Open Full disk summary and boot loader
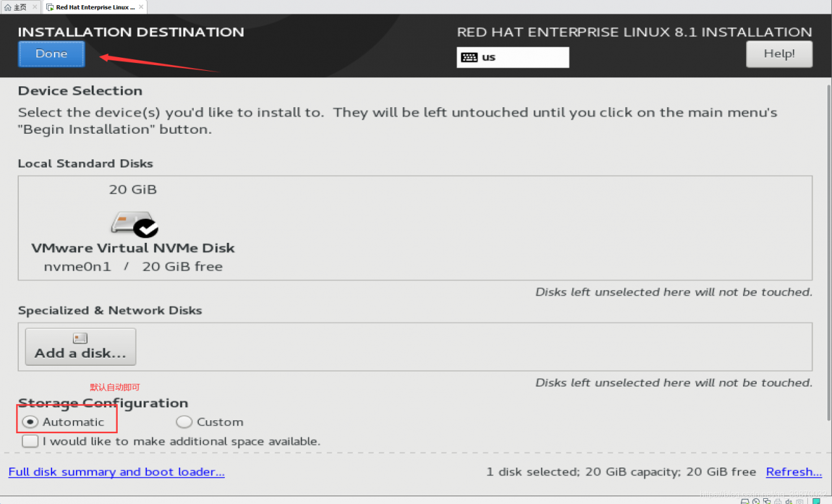This screenshot has width=832, height=504. pos(116,472)
